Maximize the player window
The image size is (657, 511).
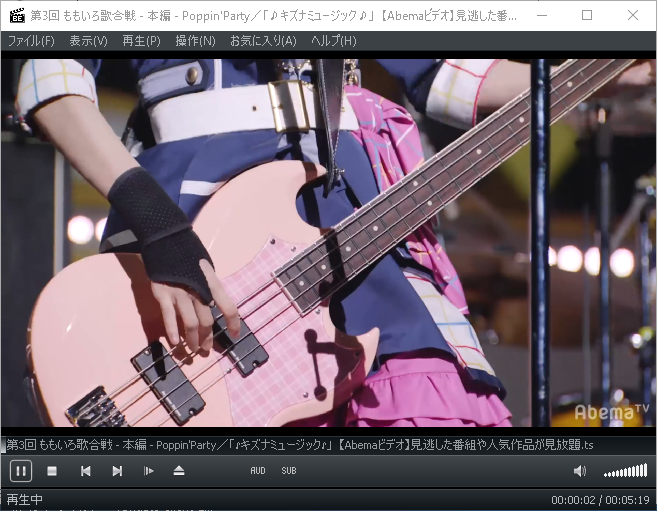587,15
